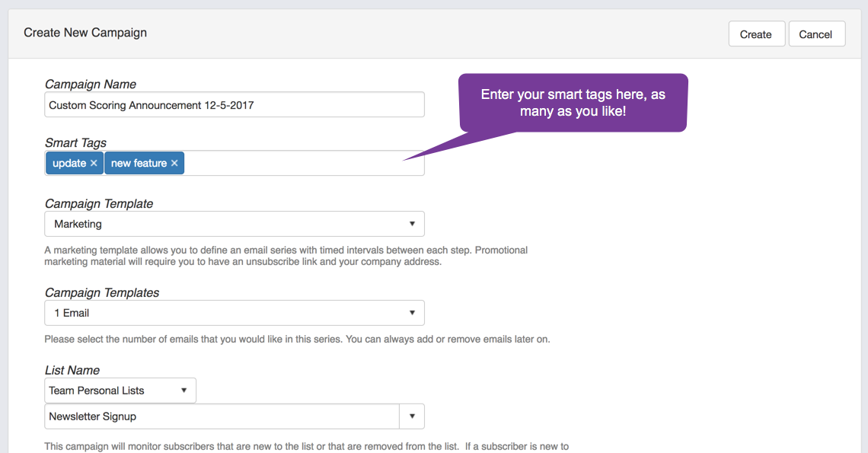Cancel the new campaign creation
The height and width of the screenshot is (453, 868).
point(816,34)
